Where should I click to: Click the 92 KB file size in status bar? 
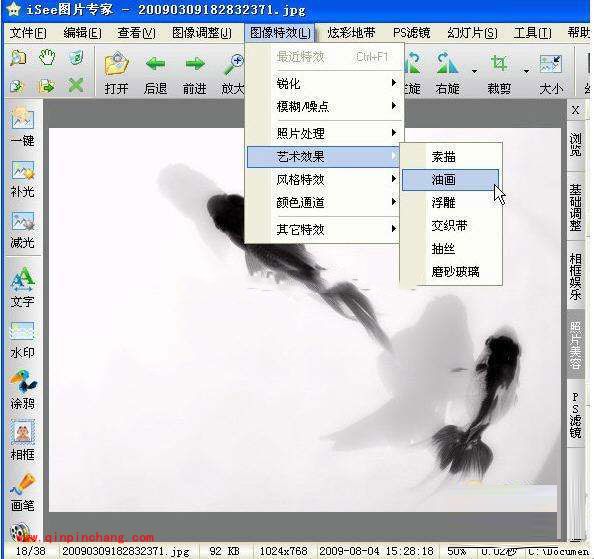point(224,551)
